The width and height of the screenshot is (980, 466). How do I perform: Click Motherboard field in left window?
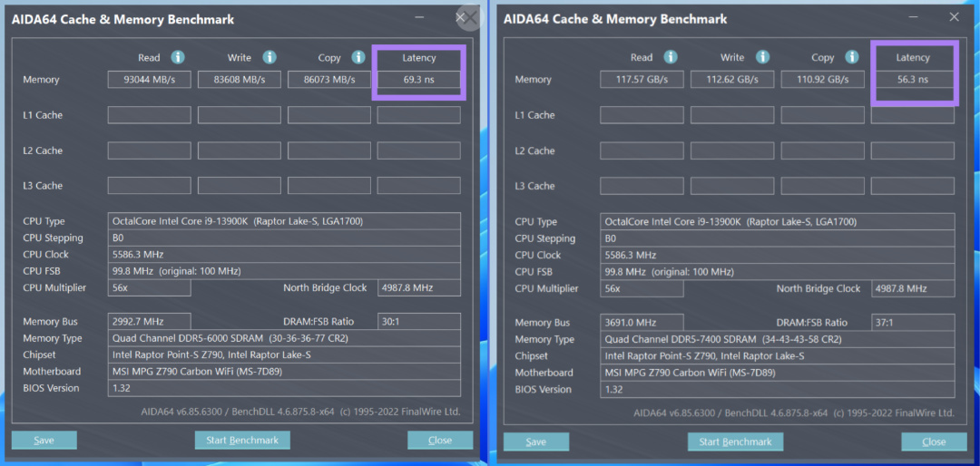pyautogui.click(x=284, y=372)
